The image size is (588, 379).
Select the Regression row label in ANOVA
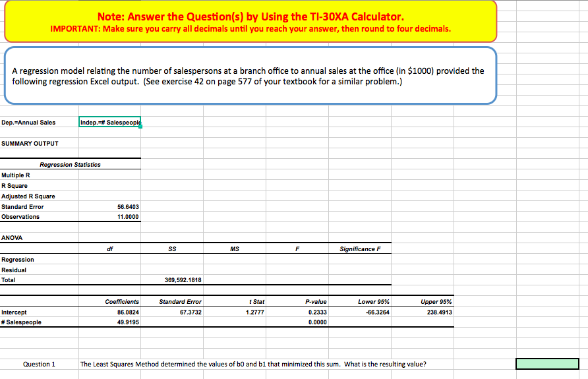tap(18, 260)
